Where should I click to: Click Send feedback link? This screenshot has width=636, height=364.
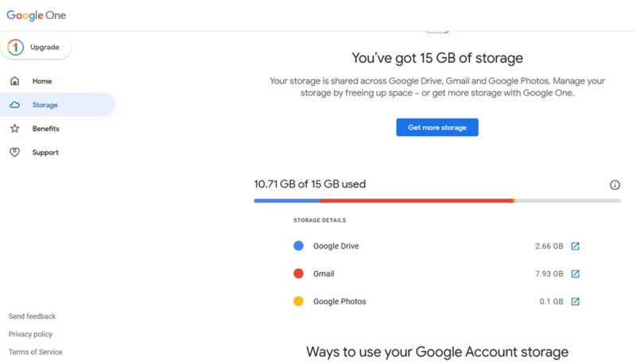[32, 316]
